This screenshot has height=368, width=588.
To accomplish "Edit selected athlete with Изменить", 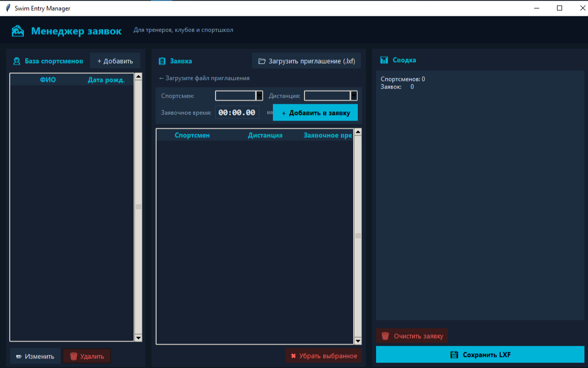I will pyautogui.click(x=35, y=356).
